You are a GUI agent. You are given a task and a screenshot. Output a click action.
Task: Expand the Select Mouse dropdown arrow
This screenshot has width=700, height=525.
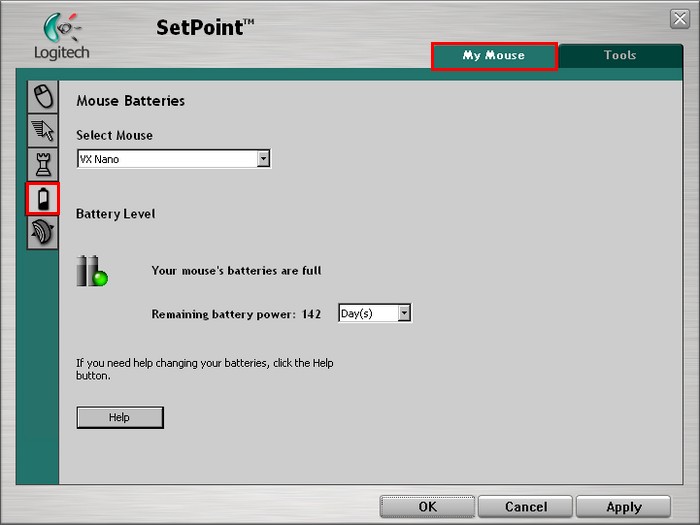click(263, 158)
